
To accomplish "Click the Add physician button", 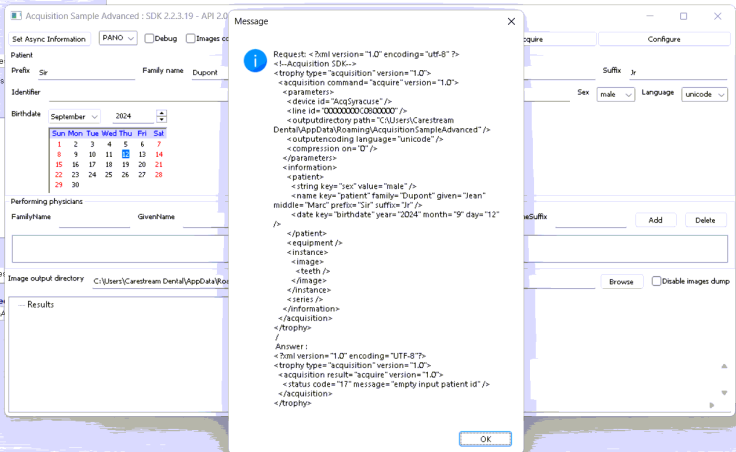I will tap(655, 220).
